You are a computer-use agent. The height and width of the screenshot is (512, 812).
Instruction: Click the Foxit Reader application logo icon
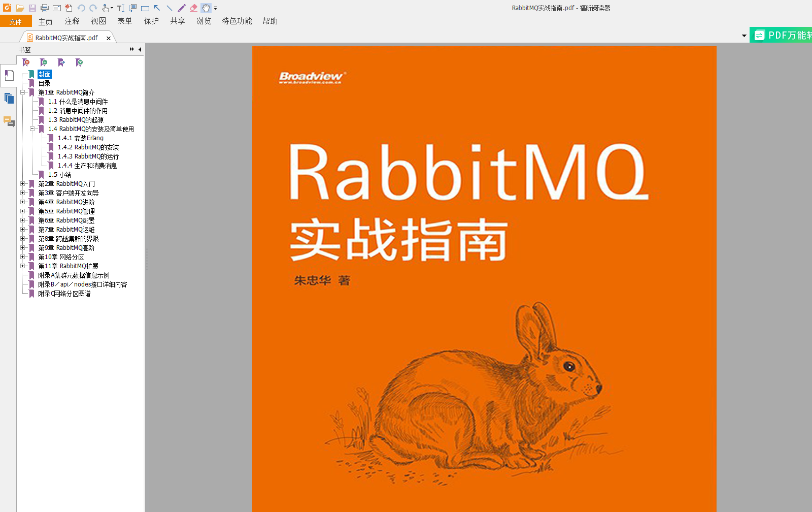(7, 8)
